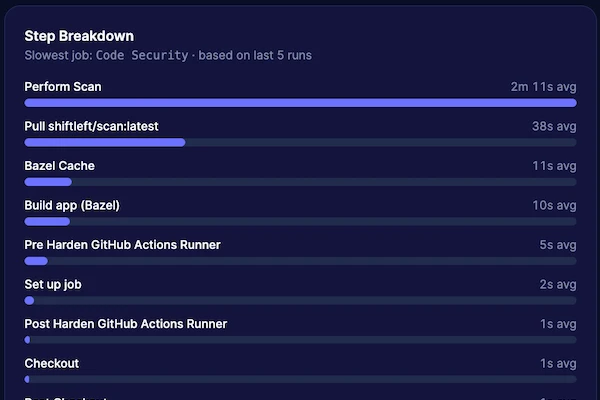The height and width of the screenshot is (400, 600).
Task: Select Pre Harden GitHub Actions Runner label
Action: click(x=122, y=245)
